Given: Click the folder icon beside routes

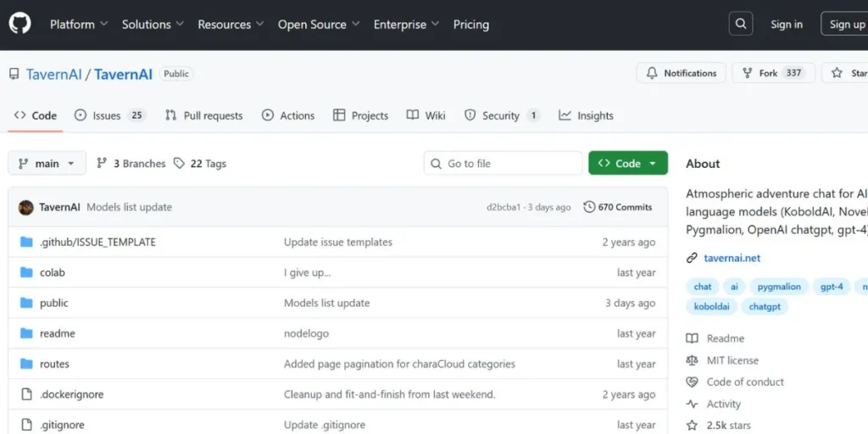Looking at the screenshot, I should (26, 364).
